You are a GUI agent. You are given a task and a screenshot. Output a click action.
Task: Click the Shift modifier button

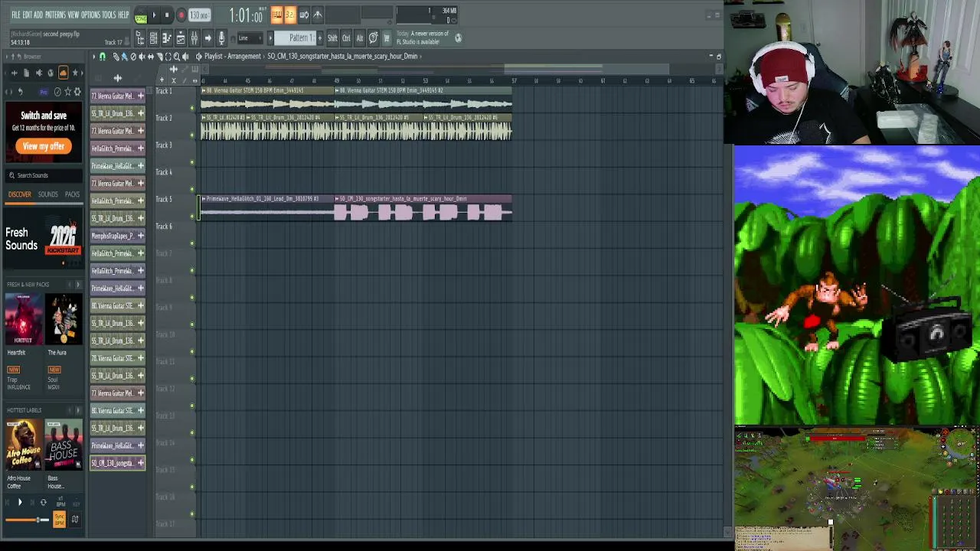point(332,37)
